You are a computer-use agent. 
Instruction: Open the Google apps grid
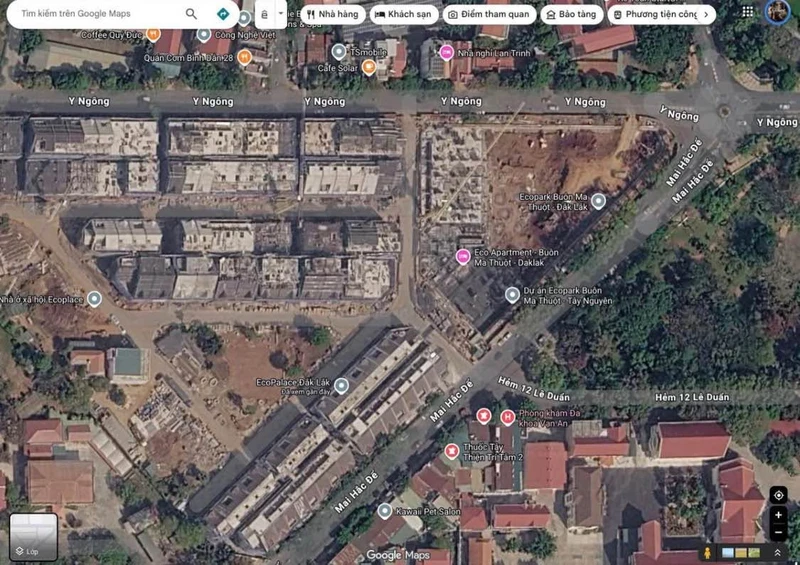(x=747, y=12)
